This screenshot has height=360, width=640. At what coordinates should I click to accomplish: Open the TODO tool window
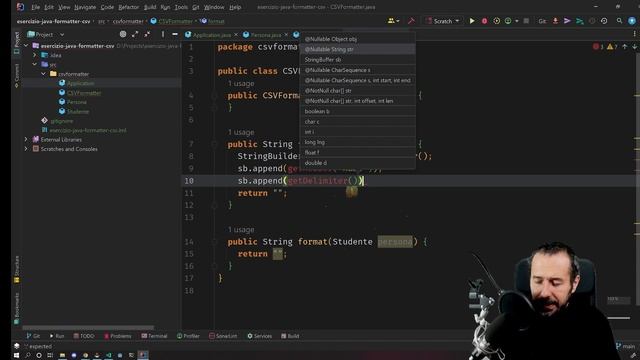pyautogui.click(x=84, y=336)
